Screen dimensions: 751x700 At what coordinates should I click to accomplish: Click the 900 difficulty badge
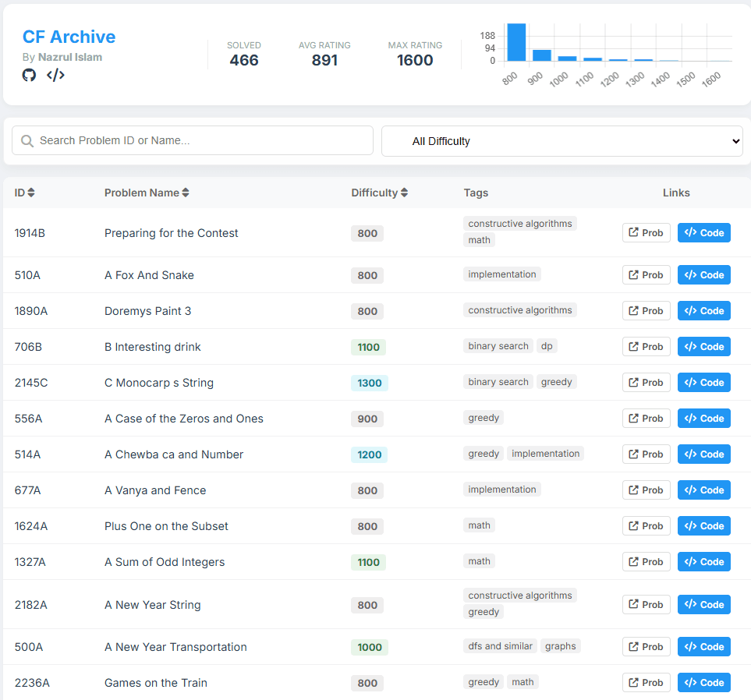pyautogui.click(x=367, y=419)
